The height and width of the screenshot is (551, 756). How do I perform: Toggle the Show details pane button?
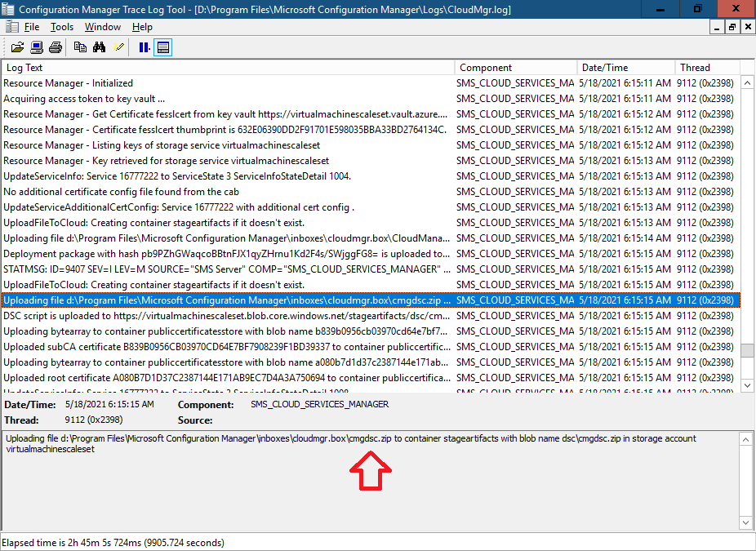click(x=163, y=47)
